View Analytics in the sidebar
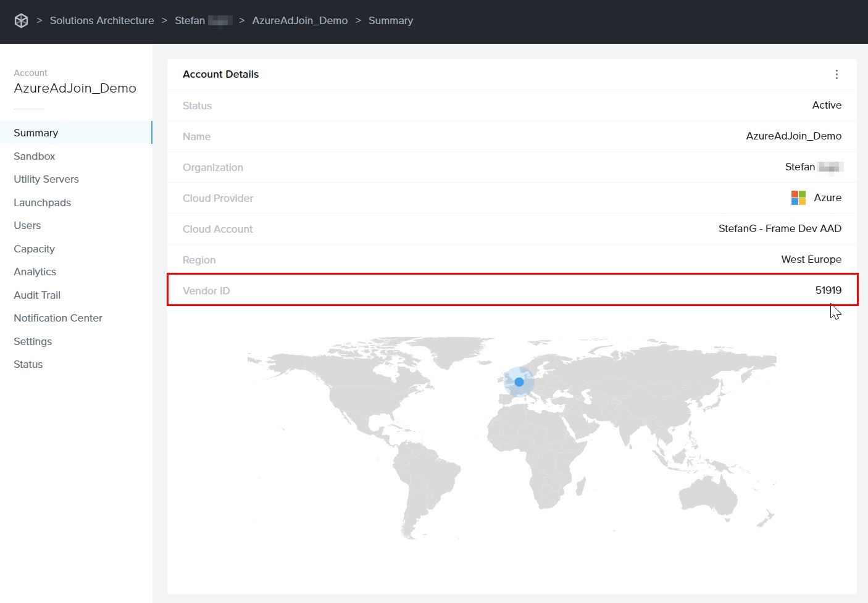This screenshot has height=603, width=868. pos(35,272)
